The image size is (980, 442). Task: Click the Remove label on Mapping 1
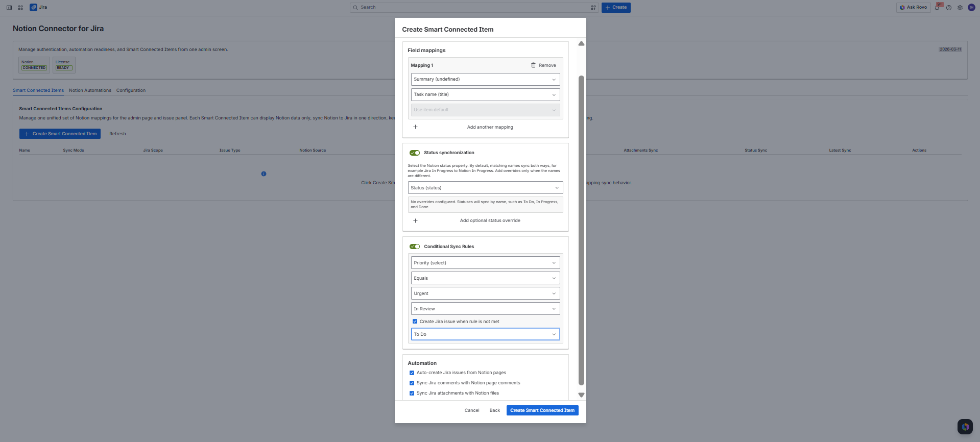[547, 65]
